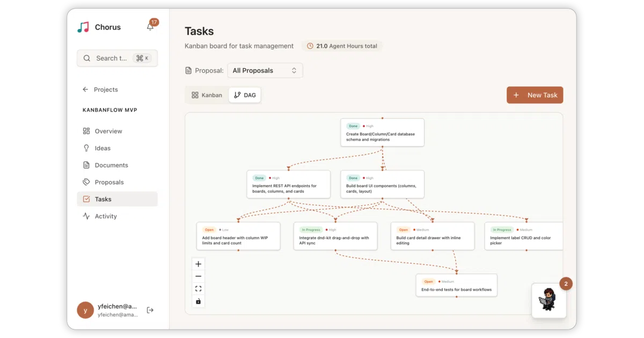Screen dimensions: 644x338
Task: Fit the graph using the fit view icon
Action: point(198,289)
